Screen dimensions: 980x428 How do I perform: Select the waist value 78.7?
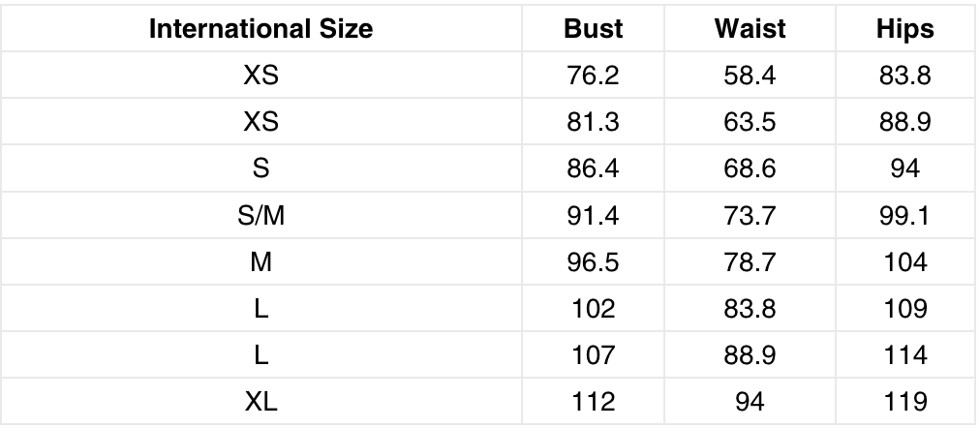[749, 262]
